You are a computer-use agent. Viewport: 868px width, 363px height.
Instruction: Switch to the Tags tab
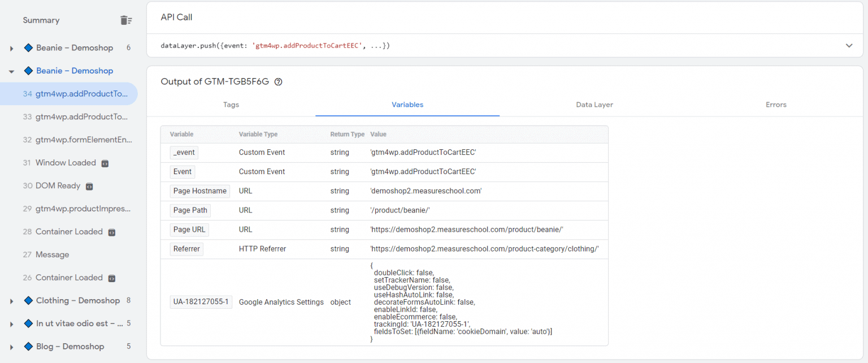pyautogui.click(x=231, y=105)
